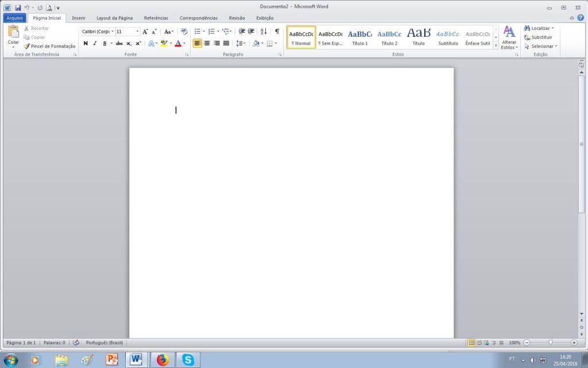Screen dimensions: 588x368
Task: Click the Word Help question mark icon
Action: click(x=581, y=18)
